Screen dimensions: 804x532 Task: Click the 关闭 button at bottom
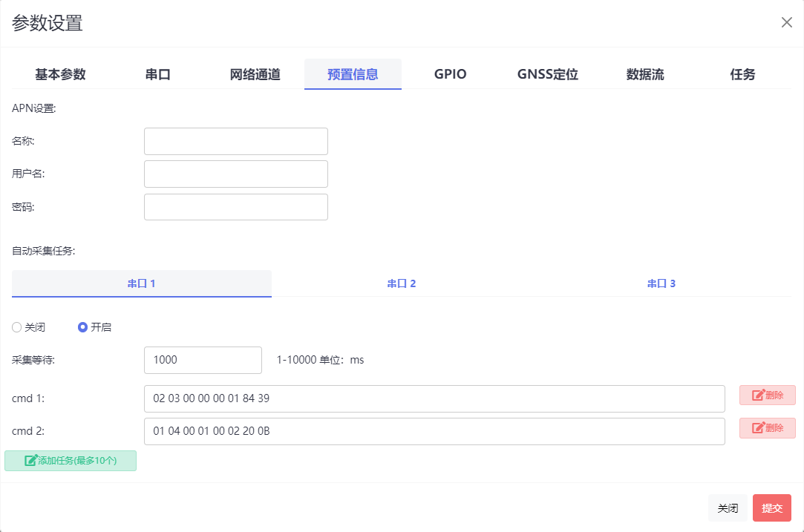[x=728, y=508]
